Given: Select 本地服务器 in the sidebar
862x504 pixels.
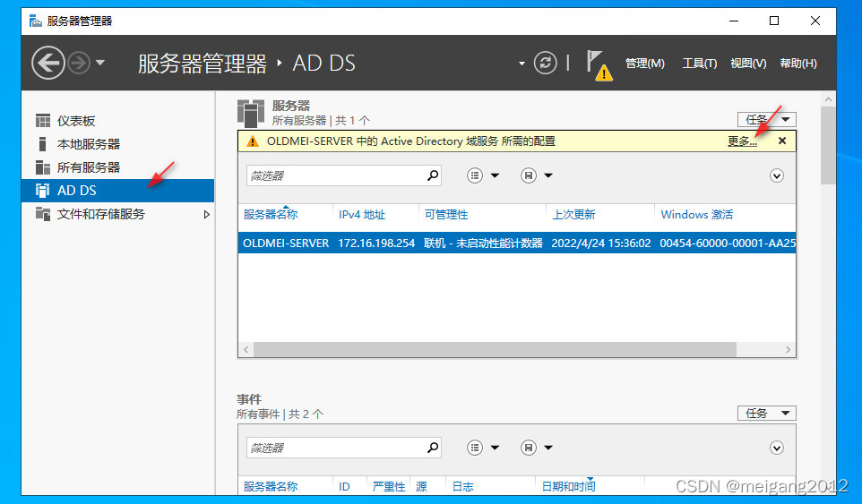Looking at the screenshot, I should click(89, 144).
